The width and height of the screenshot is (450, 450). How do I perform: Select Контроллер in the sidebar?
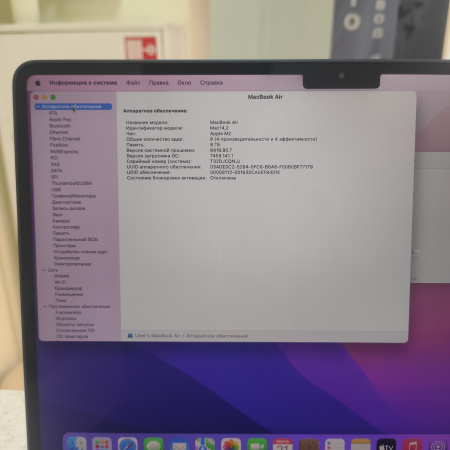pyautogui.click(x=66, y=227)
